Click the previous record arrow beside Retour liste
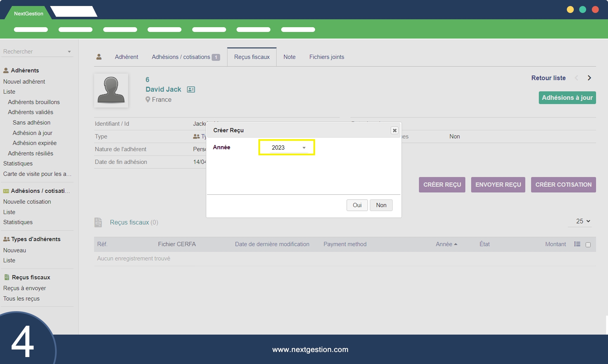This screenshot has height=364, width=608. point(576,78)
